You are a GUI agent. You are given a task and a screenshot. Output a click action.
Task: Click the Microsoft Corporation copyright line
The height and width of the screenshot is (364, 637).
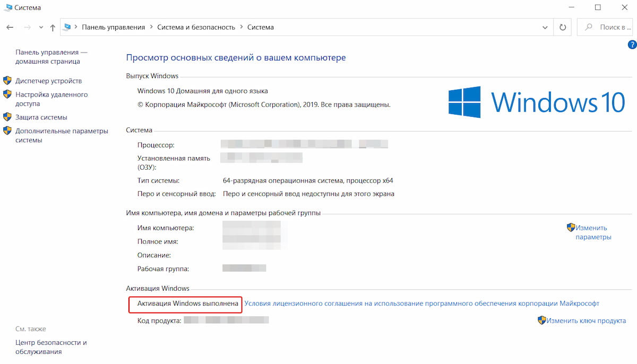pyautogui.click(x=264, y=105)
